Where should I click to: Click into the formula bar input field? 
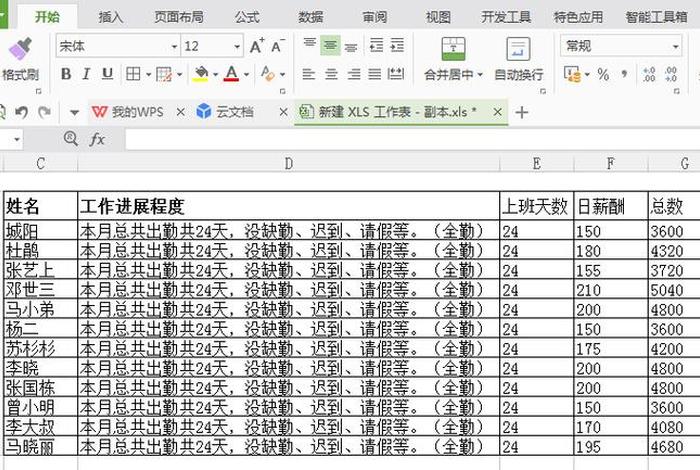(412, 139)
